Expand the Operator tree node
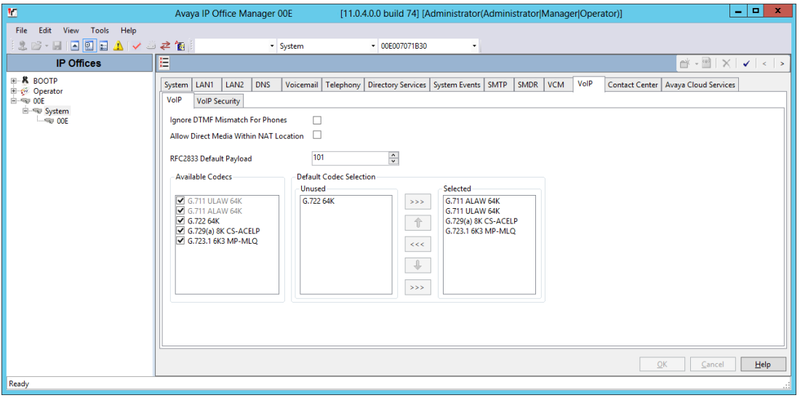The height and width of the screenshot is (398, 800). pyautogui.click(x=14, y=91)
